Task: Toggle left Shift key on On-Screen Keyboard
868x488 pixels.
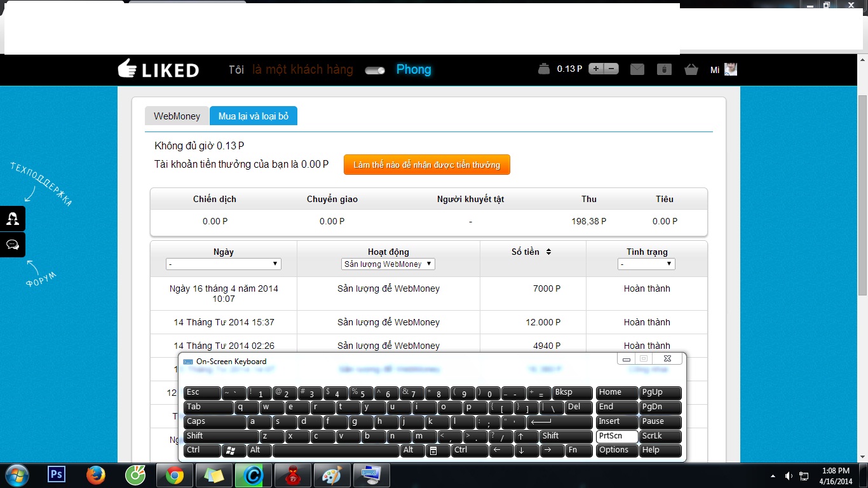Action: tap(221, 437)
